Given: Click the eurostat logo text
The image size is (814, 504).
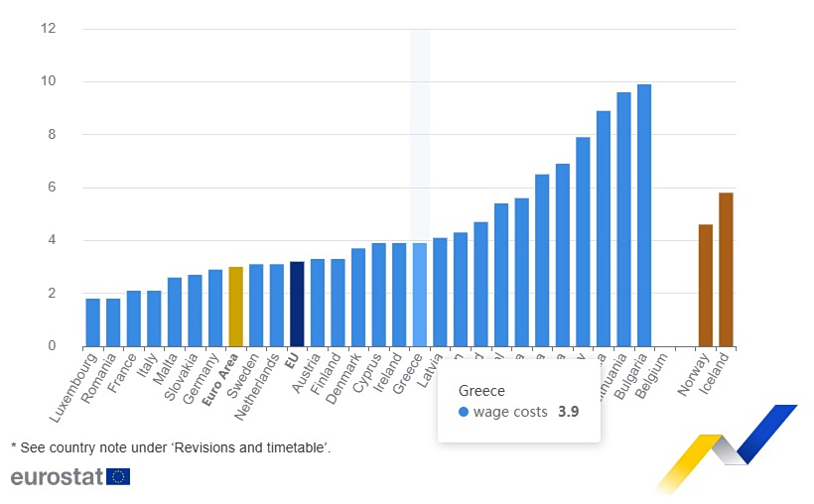Looking at the screenshot, I should 58,477.
